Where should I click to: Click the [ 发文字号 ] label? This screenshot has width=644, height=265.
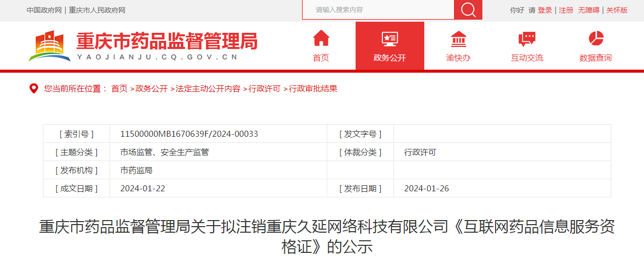coord(360,134)
